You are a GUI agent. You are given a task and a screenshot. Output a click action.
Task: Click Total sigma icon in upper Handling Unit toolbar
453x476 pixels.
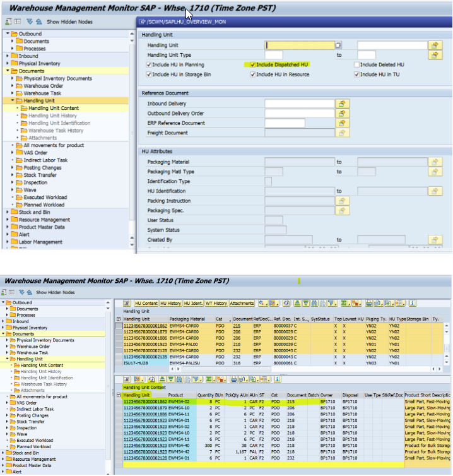(x=344, y=303)
